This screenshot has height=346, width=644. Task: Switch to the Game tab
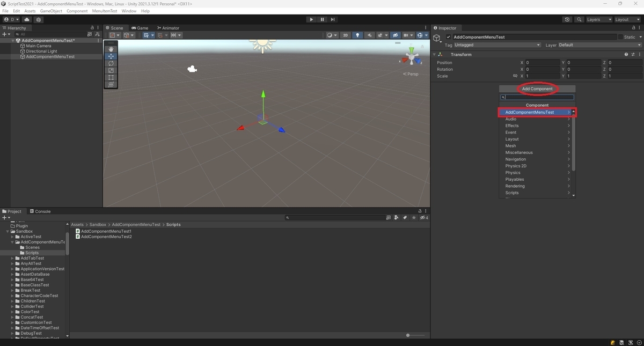140,28
